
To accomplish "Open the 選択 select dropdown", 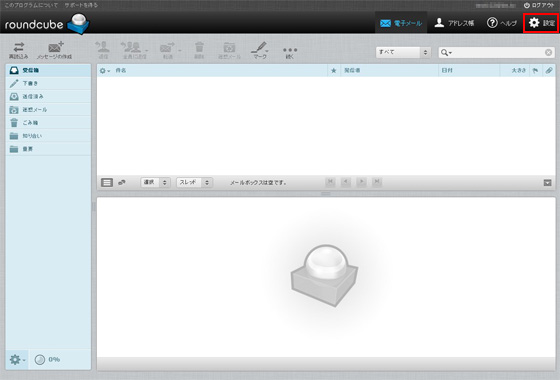I will (x=155, y=182).
